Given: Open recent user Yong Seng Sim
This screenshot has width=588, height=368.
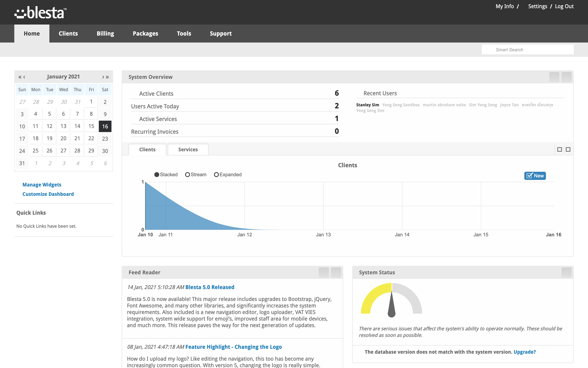Looking at the screenshot, I should click(x=370, y=111).
